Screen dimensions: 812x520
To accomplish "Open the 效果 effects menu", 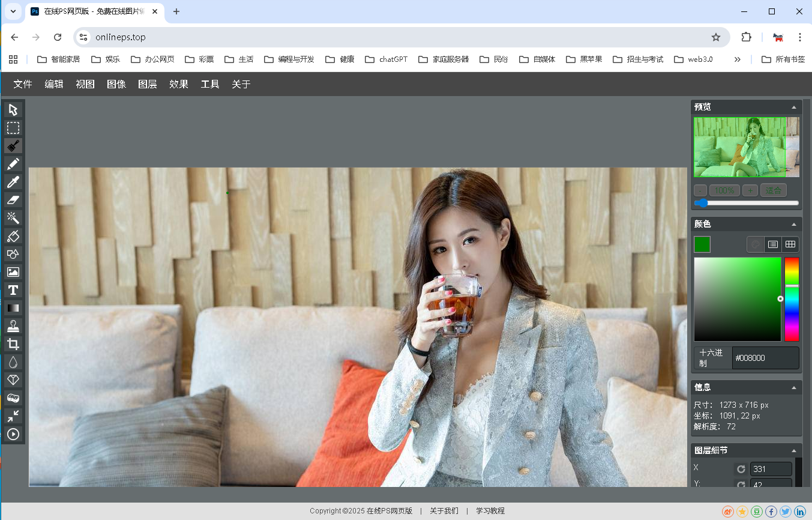I will [179, 85].
